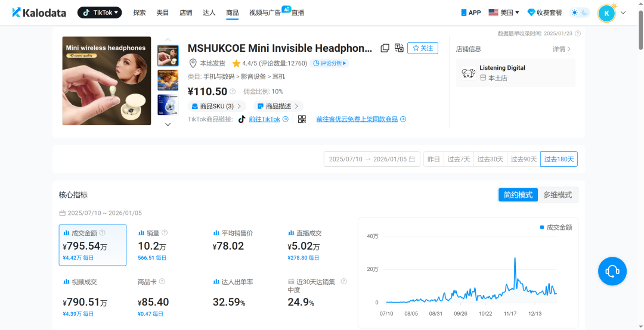Copy product title using the copy icon
644x330 pixels.
point(385,48)
